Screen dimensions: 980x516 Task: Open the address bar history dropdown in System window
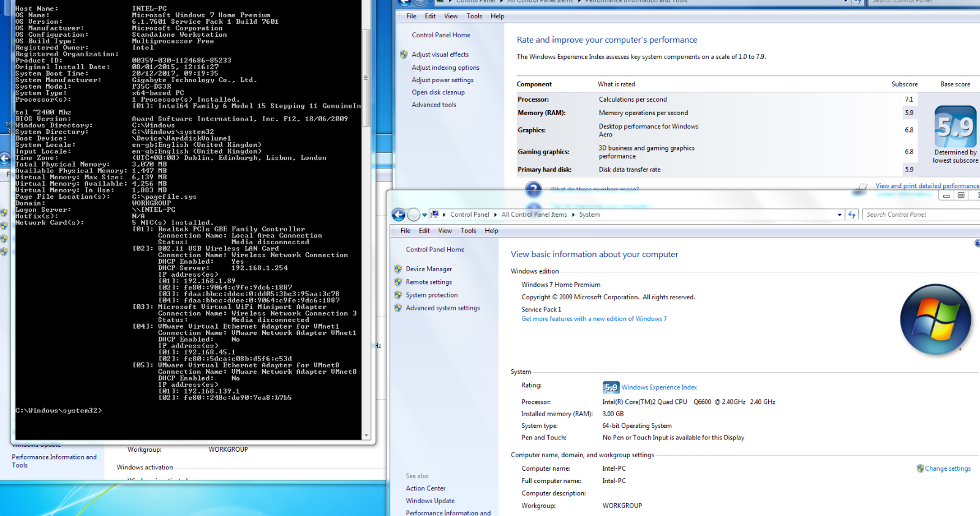point(839,215)
